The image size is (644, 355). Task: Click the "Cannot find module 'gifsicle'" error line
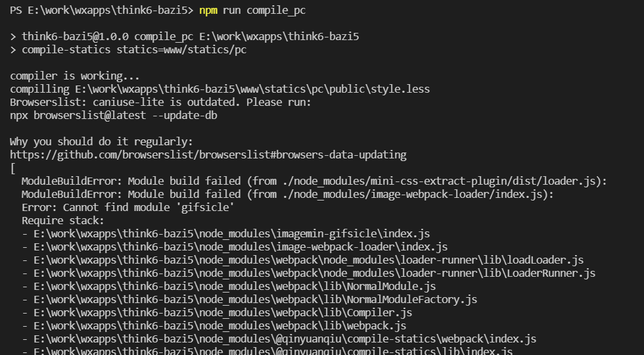[127, 208]
